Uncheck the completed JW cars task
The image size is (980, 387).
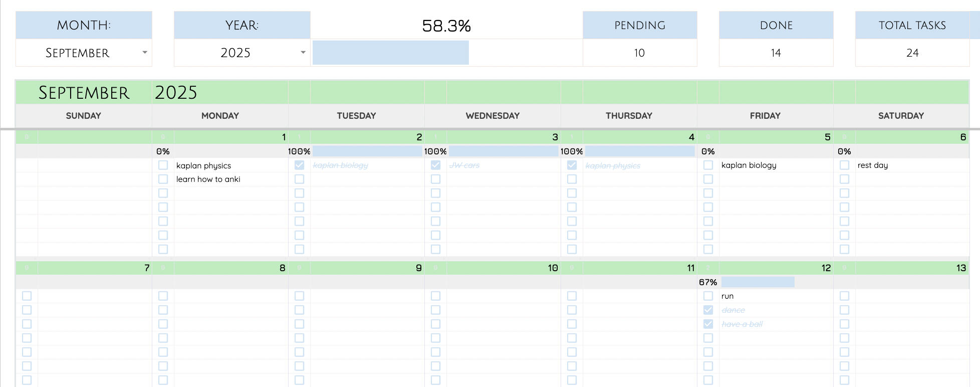coord(435,165)
